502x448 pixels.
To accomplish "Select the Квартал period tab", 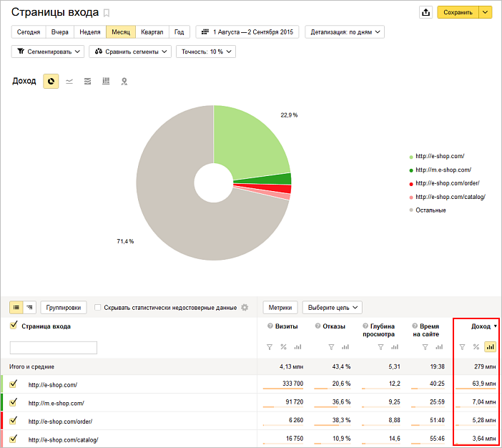I will click(152, 31).
